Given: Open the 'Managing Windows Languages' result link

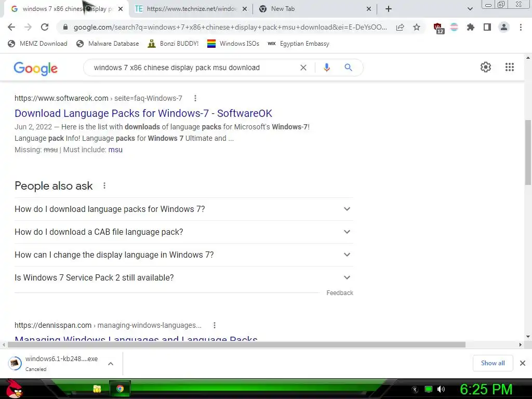Looking at the screenshot, I should 136,338.
